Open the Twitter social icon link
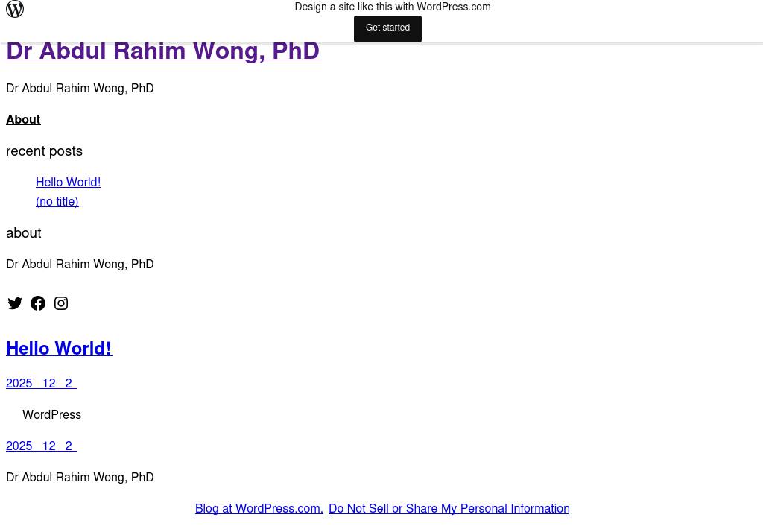The height and width of the screenshot is (532, 763). pyautogui.click(x=15, y=303)
